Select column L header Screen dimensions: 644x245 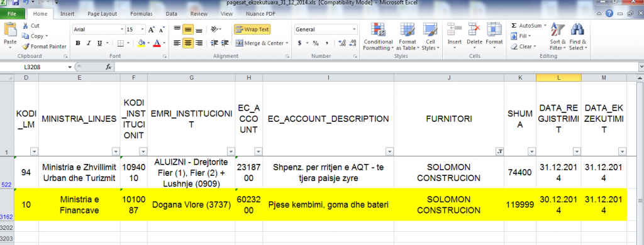point(558,77)
